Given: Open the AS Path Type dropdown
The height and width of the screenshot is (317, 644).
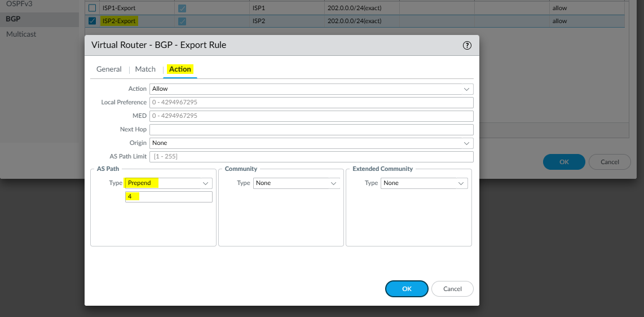Looking at the screenshot, I should (x=169, y=183).
